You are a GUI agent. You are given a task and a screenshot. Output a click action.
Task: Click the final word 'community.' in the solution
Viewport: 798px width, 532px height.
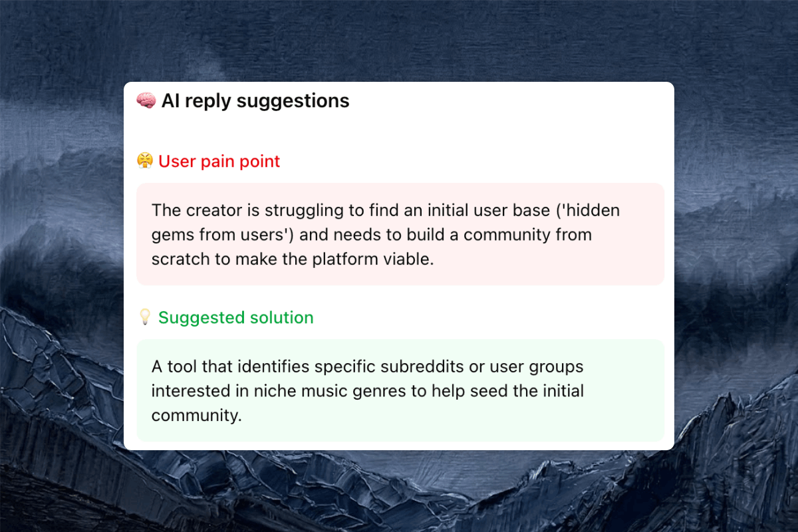point(196,415)
